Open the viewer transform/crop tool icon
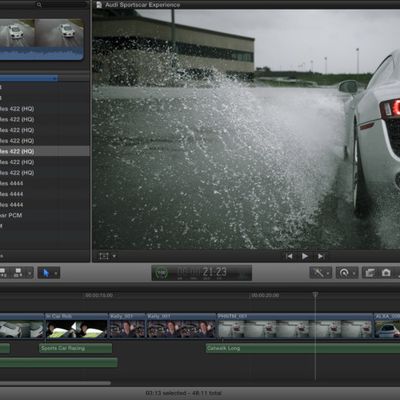Viewport: 400px width, 400px height. click(104, 256)
